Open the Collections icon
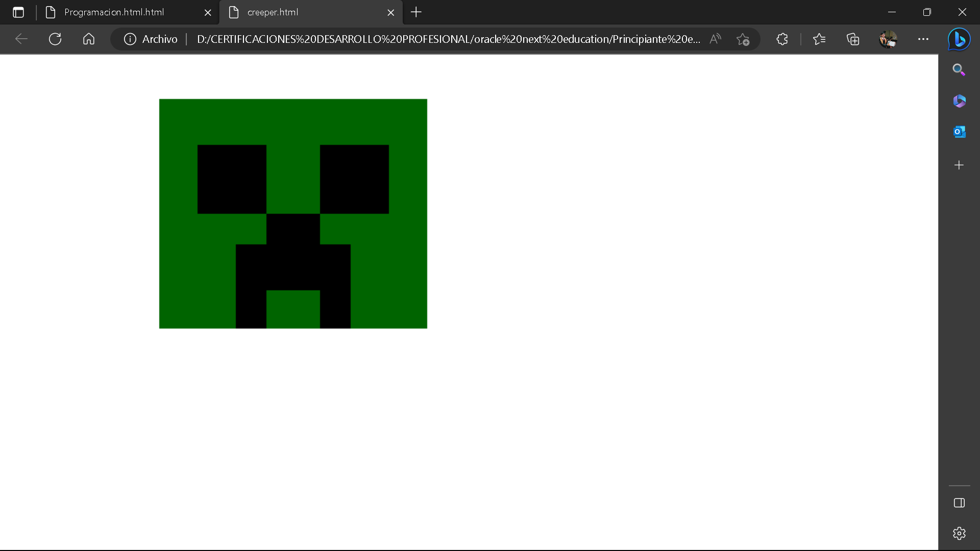The width and height of the screenshot is (980, 551). point(853,39)
